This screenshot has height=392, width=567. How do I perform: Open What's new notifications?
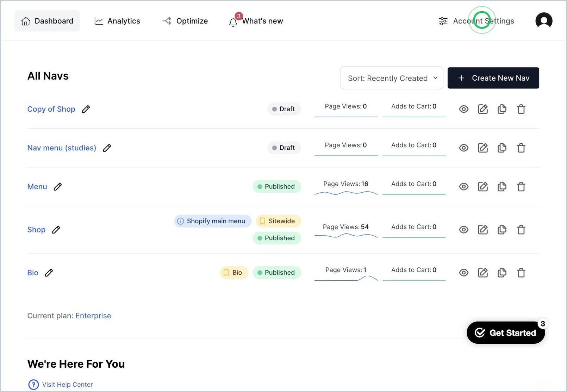coord(256,21)
